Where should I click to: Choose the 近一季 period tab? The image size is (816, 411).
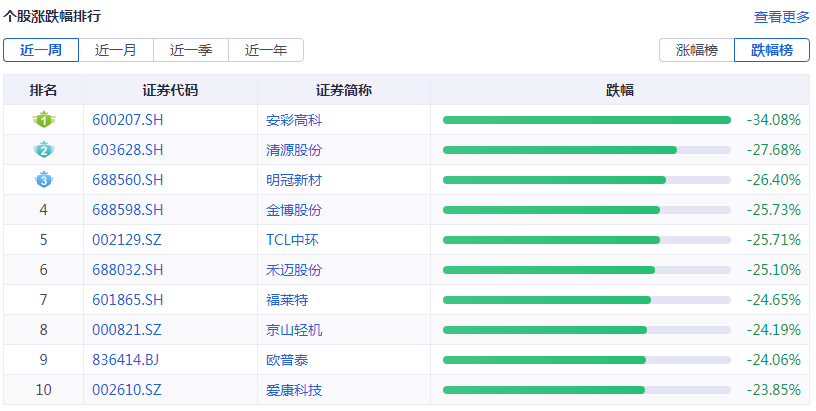pos(190,50)
